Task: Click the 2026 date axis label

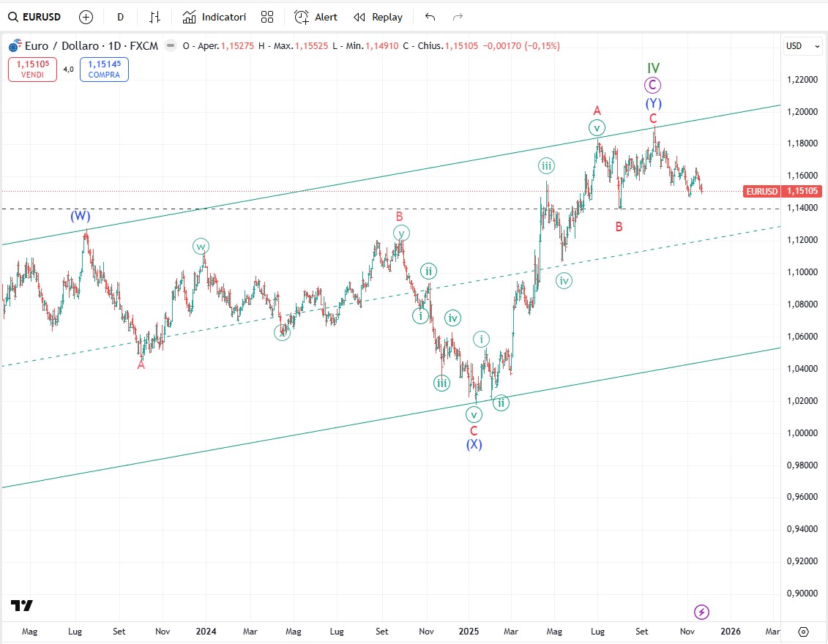Action: [x=731, y=632]
